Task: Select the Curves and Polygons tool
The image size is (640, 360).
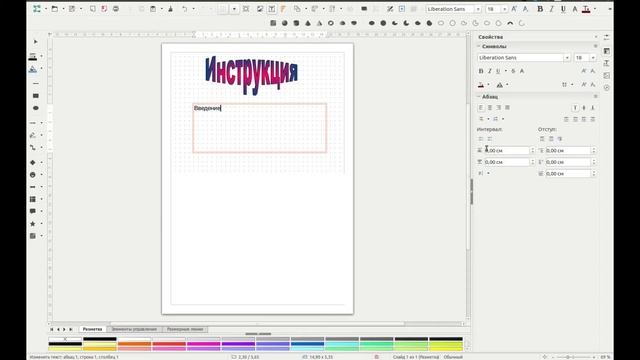Action: (33, 135)
